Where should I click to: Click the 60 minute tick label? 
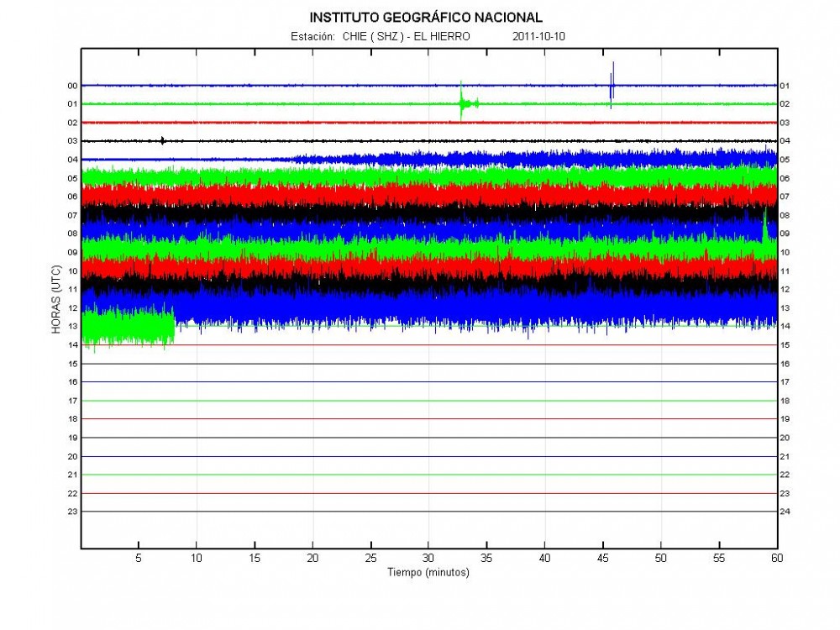pos(775,558)
